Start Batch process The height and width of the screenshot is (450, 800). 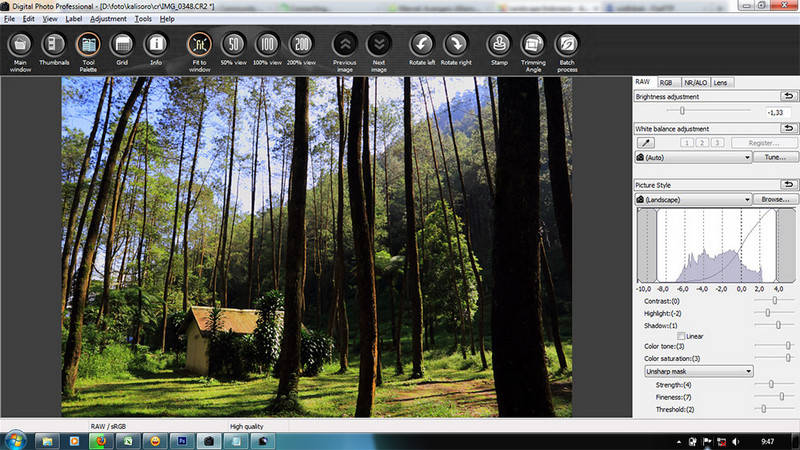567,51
